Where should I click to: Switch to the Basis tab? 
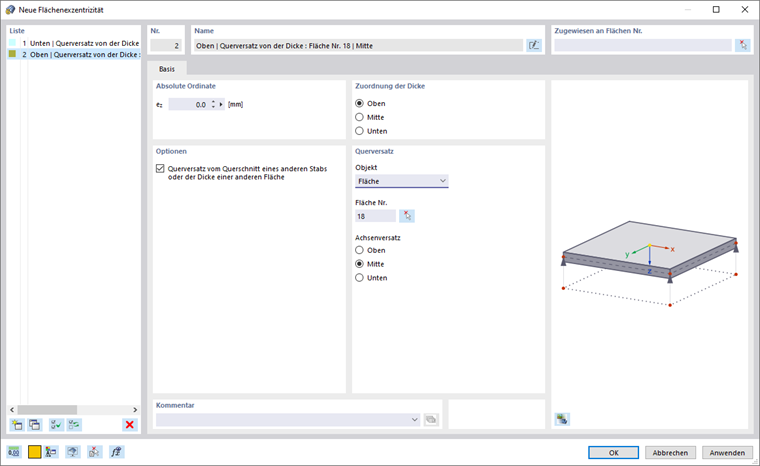[x=167, y=69]
